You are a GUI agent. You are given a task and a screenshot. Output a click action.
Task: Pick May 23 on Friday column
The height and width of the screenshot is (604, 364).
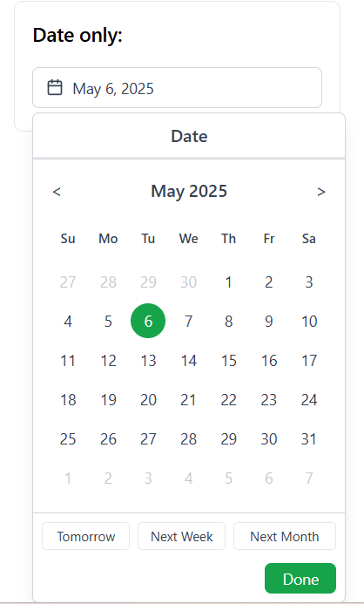[x=268, y=400]
